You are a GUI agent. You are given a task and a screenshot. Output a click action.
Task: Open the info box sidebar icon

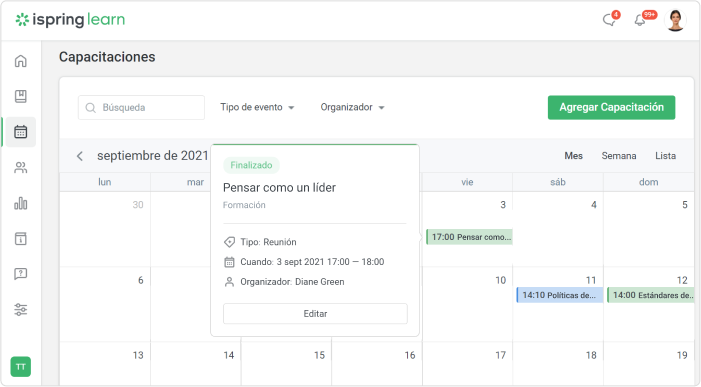pyautogui.click(x=21, y=239)
